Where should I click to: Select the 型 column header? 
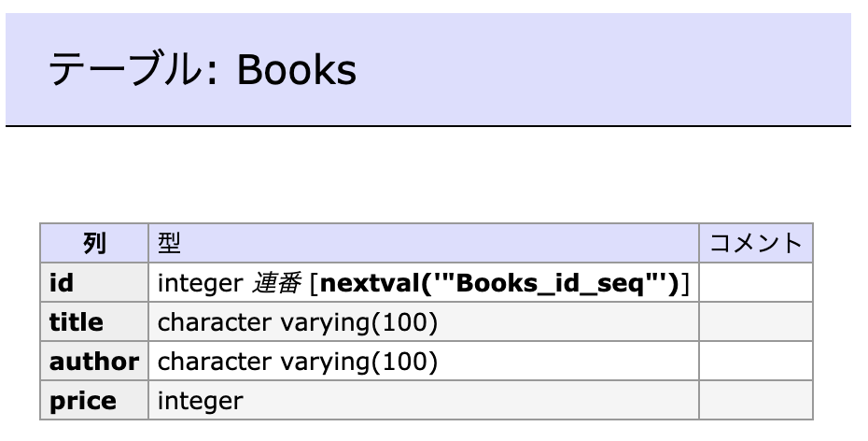click(424, 243)
